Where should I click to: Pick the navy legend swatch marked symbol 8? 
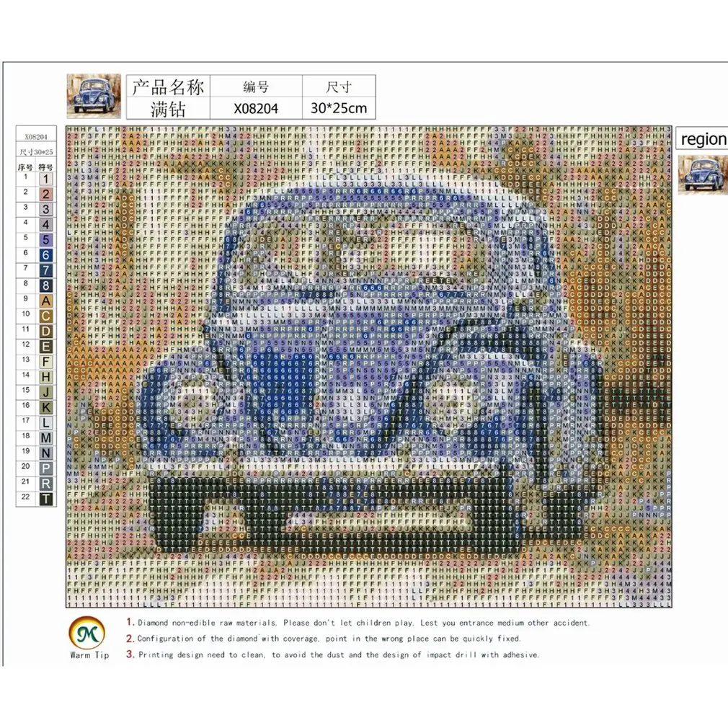(45, 285)
